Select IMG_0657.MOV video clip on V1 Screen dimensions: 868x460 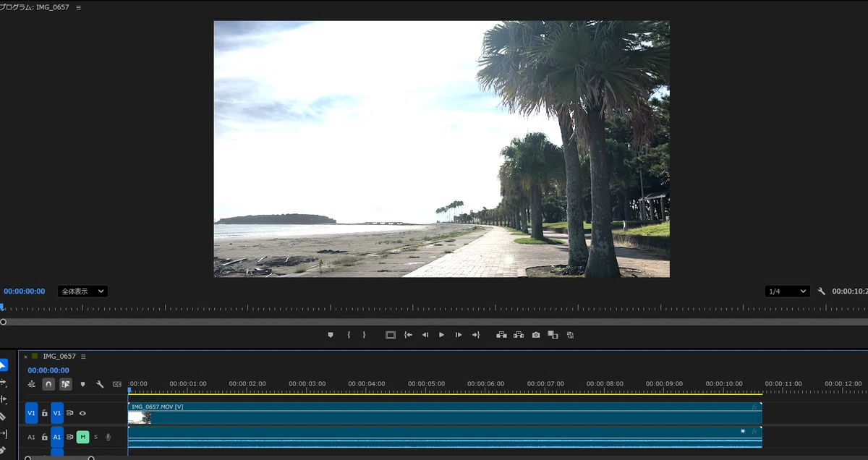click(445, 413)
